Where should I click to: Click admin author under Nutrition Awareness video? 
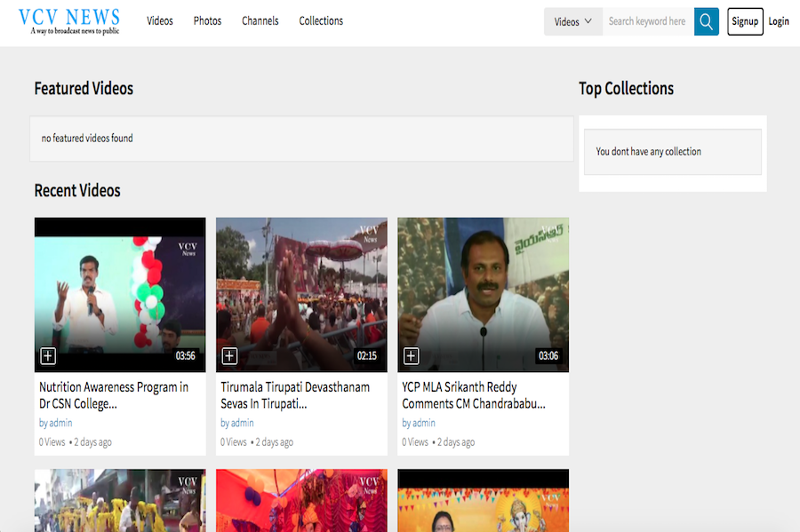(61, 424)
